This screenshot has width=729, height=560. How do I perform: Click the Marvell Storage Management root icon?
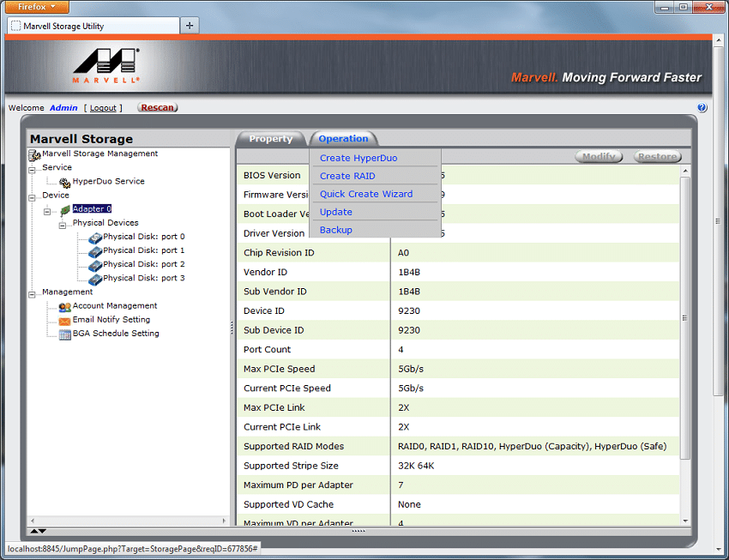[x=34, y=154]
